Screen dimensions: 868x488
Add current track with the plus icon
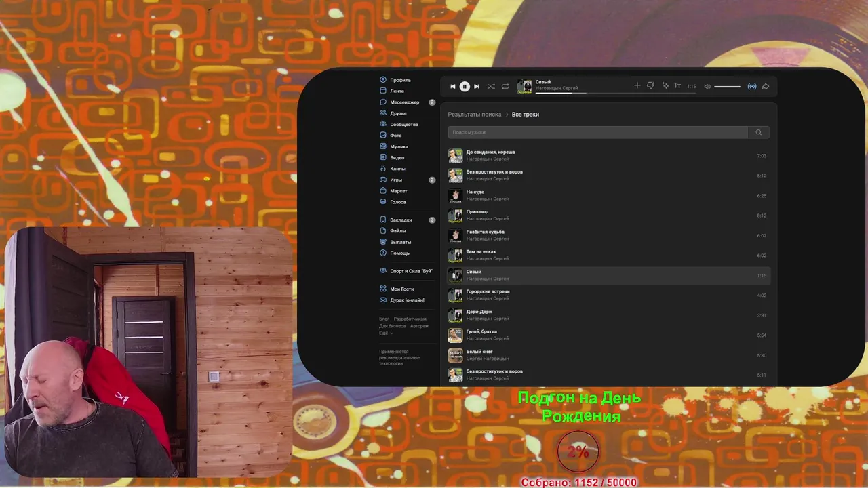[637, 86]
